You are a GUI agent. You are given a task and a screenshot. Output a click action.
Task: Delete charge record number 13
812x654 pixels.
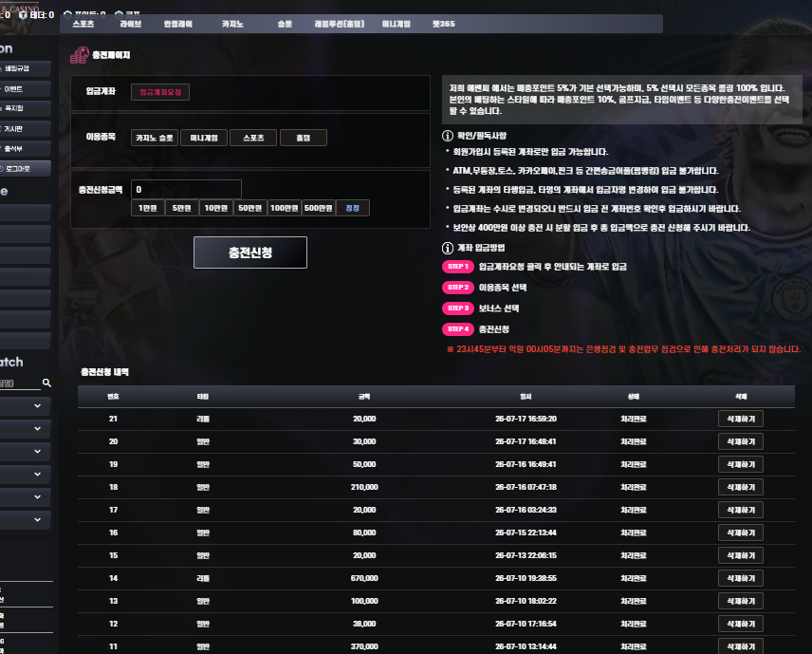(741, 601)
